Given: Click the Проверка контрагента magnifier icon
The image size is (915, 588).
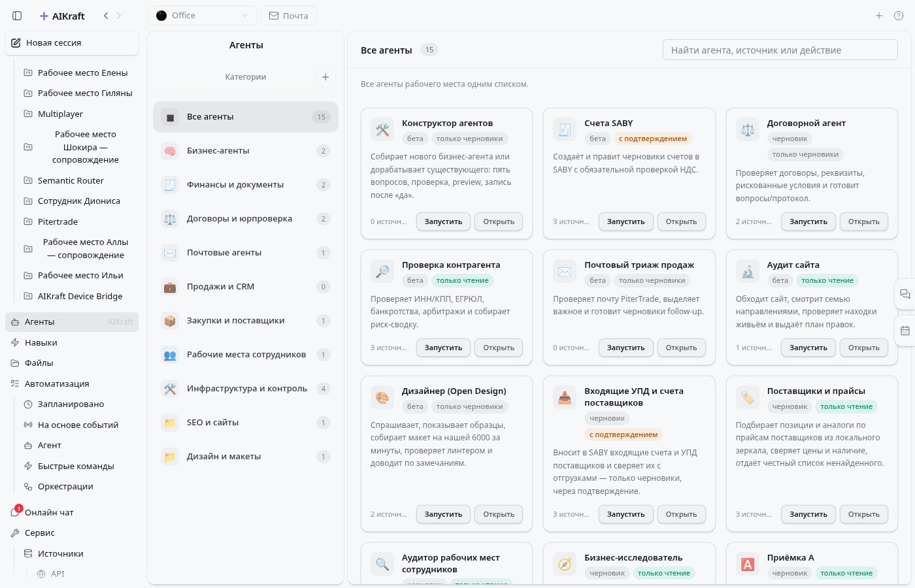Looking at the screenshot, I should (382, 271).
